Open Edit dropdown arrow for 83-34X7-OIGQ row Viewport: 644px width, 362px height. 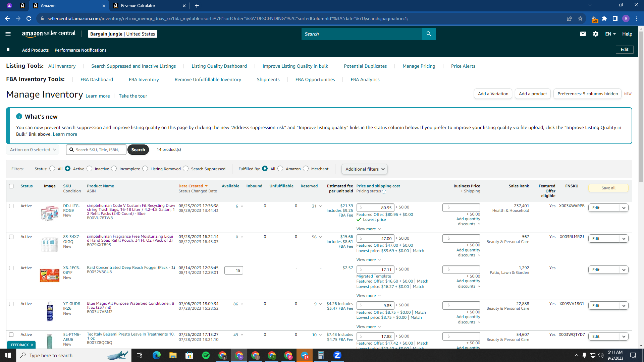click(x=624, y=239)
